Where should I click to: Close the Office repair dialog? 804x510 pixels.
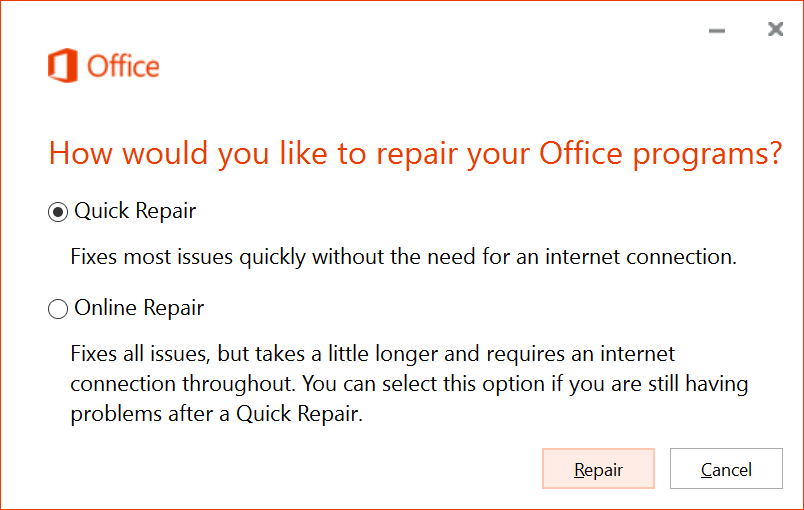(775, 30)
